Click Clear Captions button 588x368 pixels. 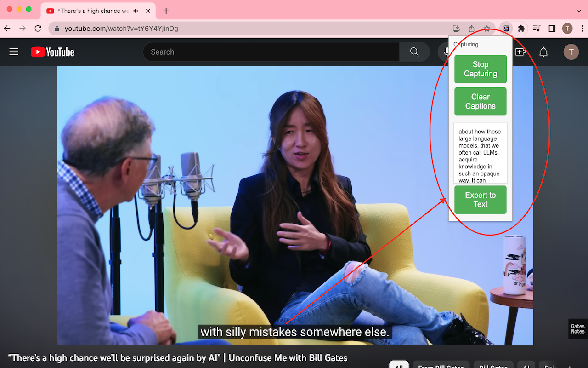tap(481, 101)
